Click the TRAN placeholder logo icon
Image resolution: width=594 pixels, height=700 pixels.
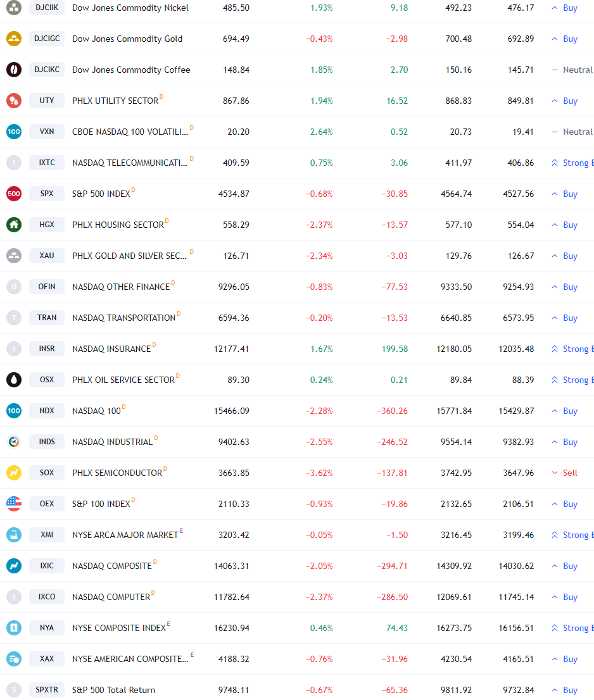point(14,318)
